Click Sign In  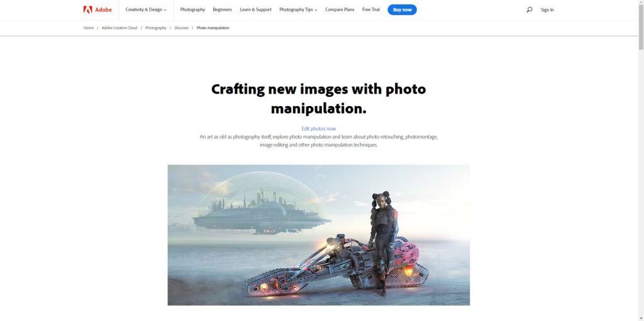click(547, 10)
